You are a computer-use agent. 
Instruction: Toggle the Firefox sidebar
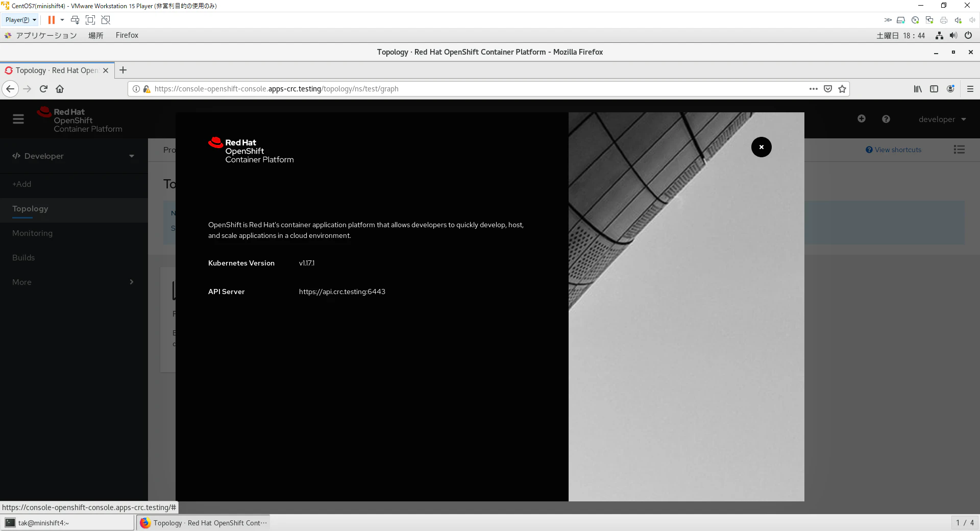[x=934, y=89]
